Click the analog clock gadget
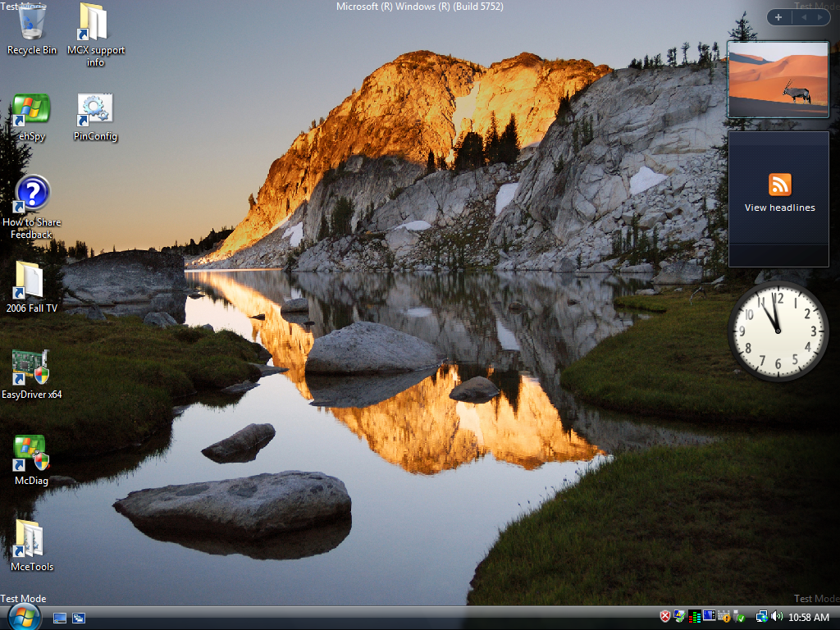Screen dimensions: 840x630 pos(778,331)
